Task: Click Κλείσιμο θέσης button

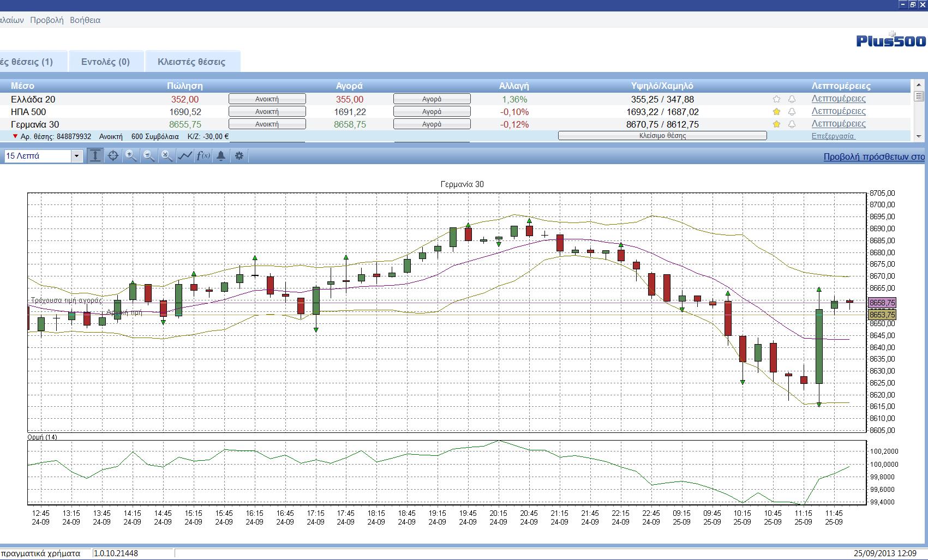Action: [x=662, y=136]
